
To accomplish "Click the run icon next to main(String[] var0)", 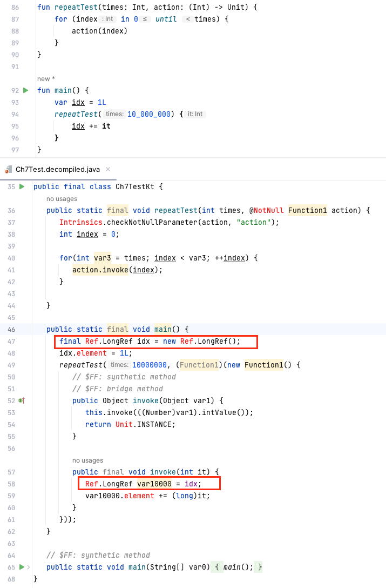I will (22, 567).
